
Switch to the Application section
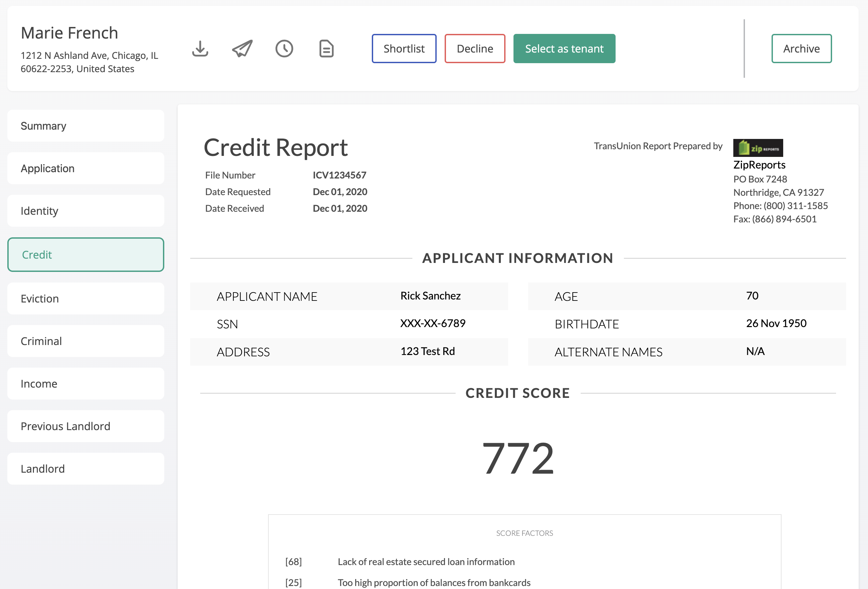(x=85, y=168)
